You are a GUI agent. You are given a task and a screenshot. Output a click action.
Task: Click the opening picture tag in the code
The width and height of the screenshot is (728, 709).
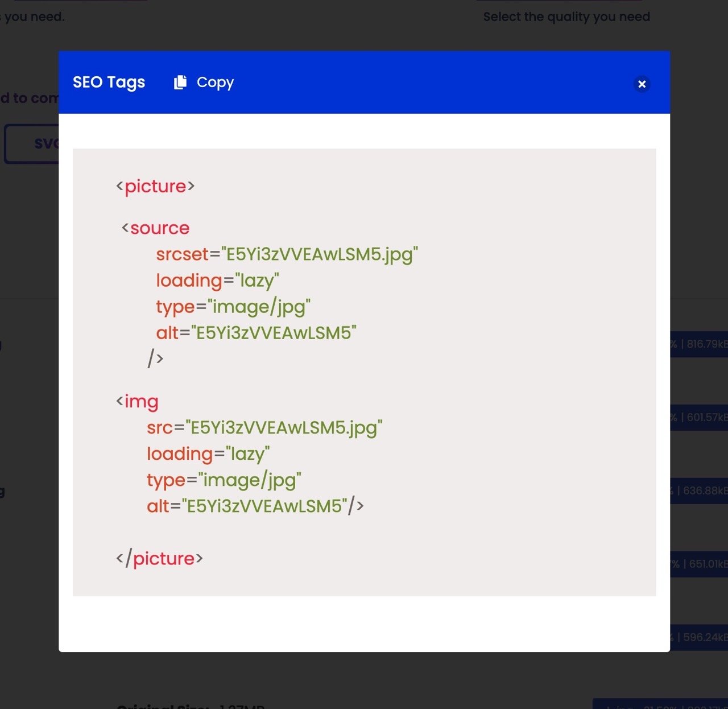[x=155, y=187]
